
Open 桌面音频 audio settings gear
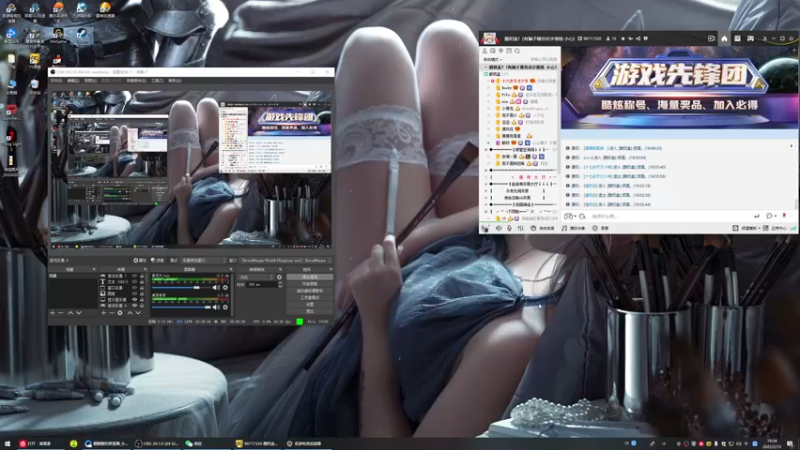pos(225,307)
